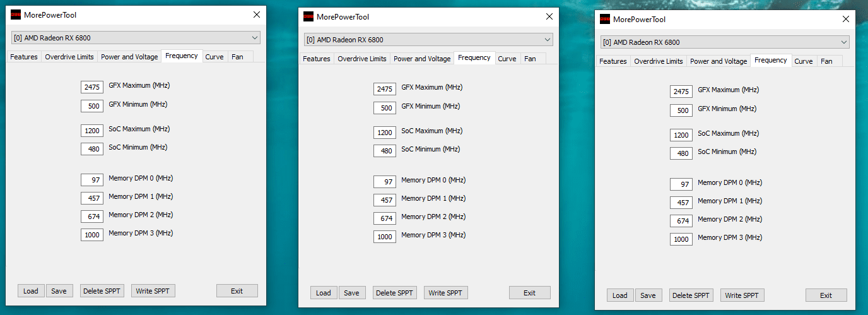Click Memory DPM 3 field in rightmost window
The height and width of the screenshot is (315, 868).
(x=681, y=239)
